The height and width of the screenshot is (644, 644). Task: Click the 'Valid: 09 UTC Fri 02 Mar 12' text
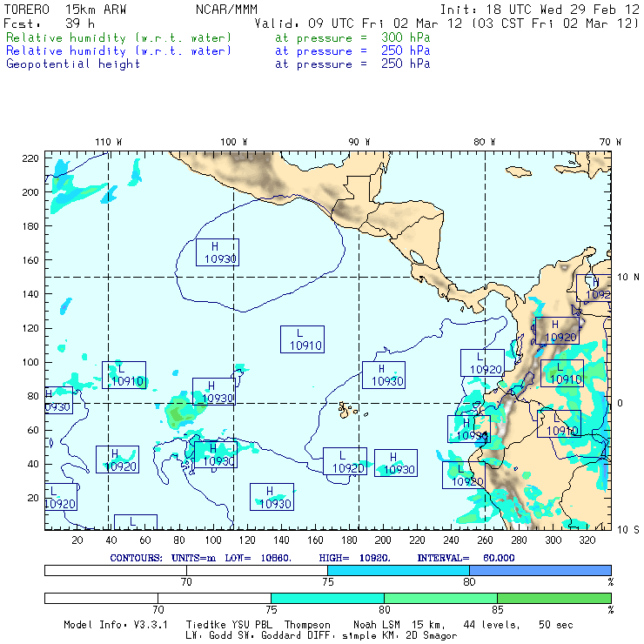[359, 23]
